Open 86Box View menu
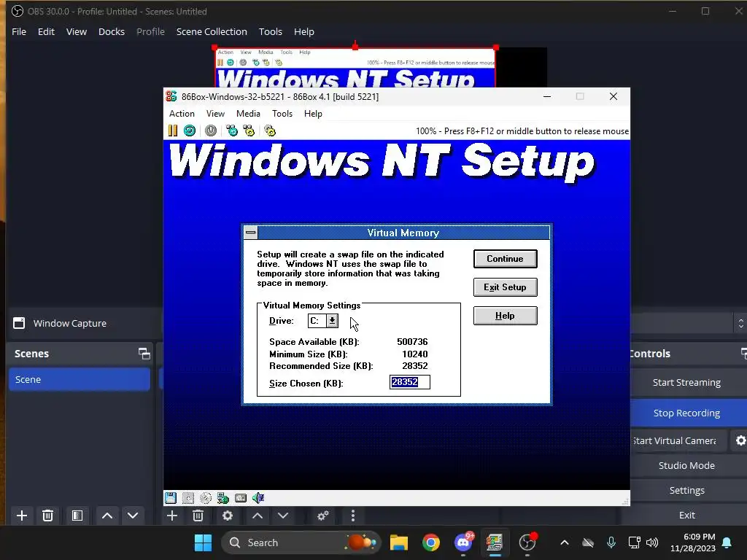747x560 pixels. 215,113
